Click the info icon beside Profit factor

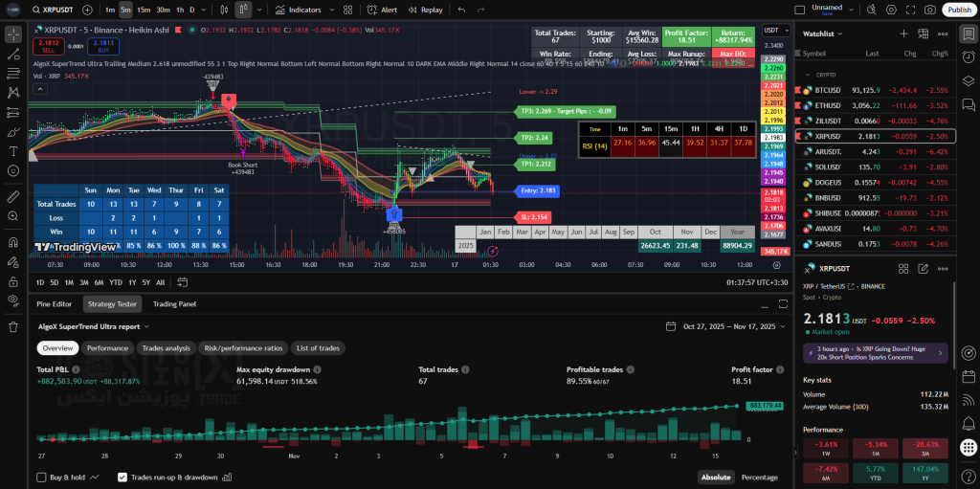[x=781, y=369]
